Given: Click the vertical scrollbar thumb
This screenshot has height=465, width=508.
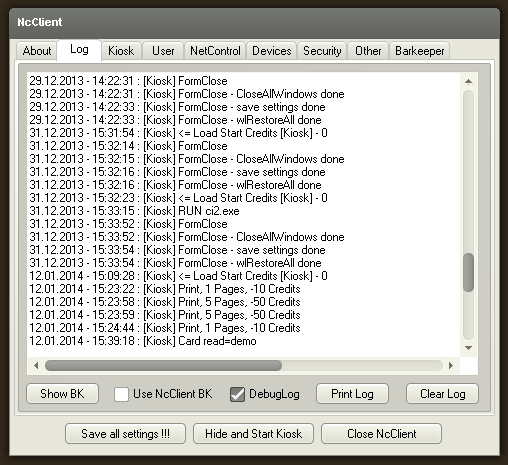Looking at the screenshot, I should 468,272.
